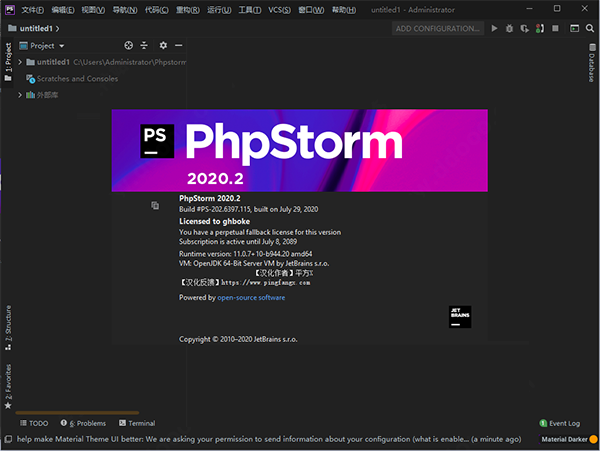Toggle the 1: Project side tab
Viewport: 600px width, 451px height.
[x=8, y=61]
